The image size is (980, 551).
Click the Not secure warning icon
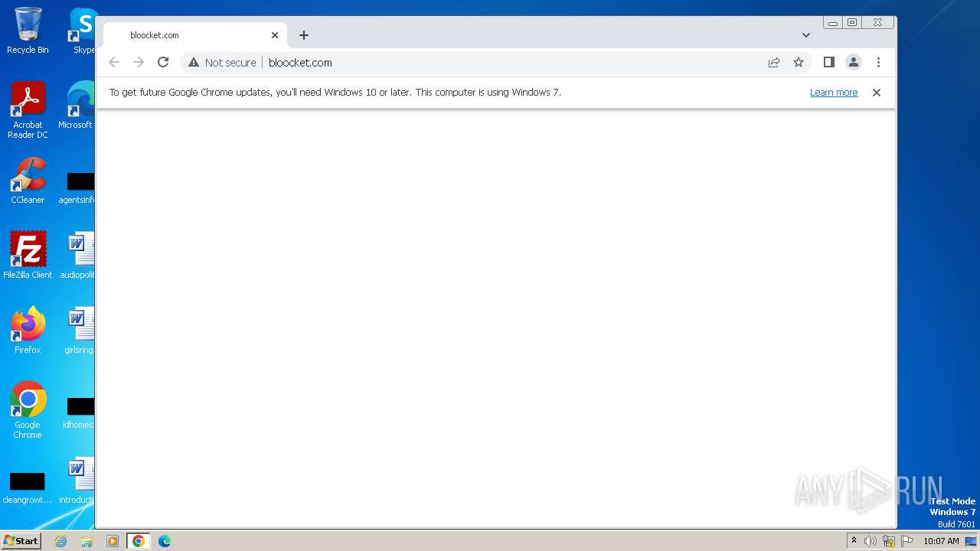(194, 63)
